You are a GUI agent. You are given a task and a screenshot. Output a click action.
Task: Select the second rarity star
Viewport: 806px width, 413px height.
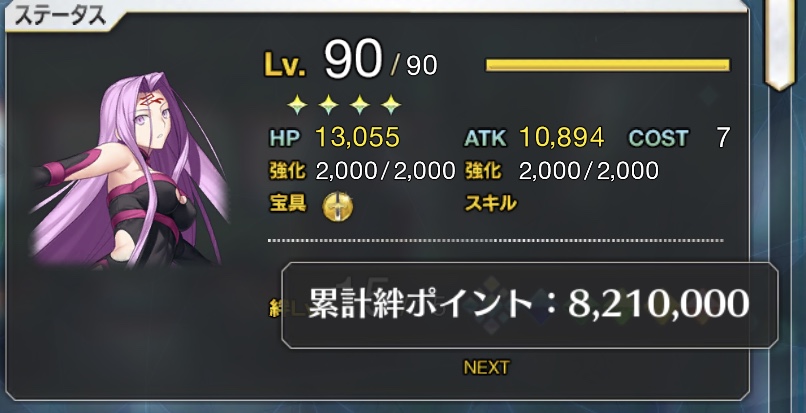[328, 105]
